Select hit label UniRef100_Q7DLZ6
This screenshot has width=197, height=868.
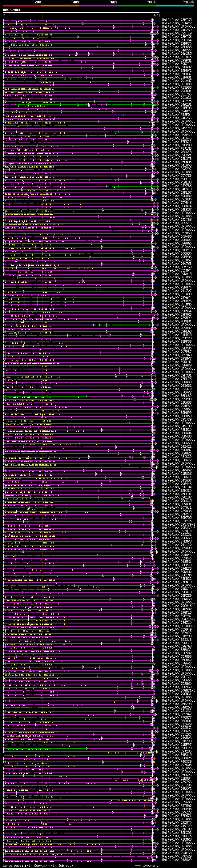pos(177,379)
